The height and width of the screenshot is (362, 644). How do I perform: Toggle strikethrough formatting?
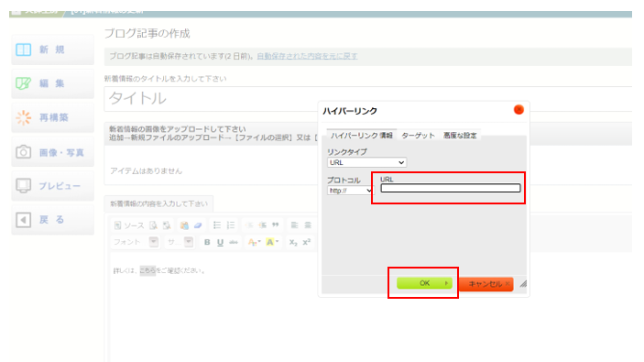[x=234, y=242]
